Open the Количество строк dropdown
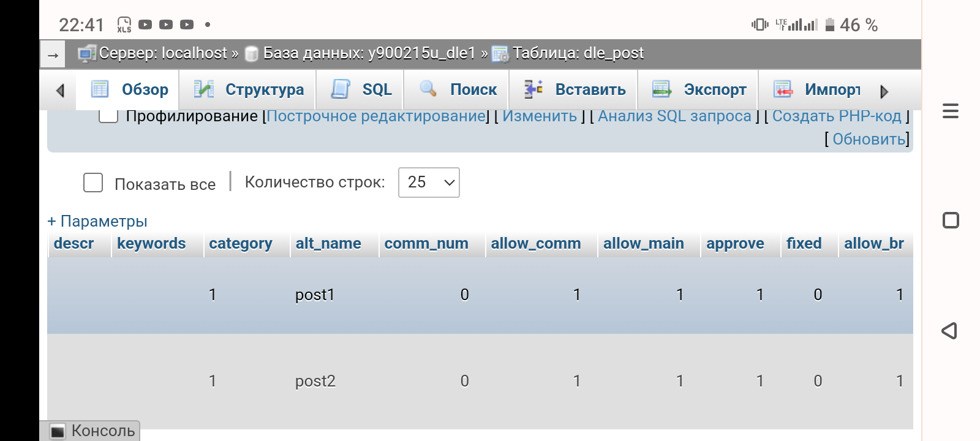This screenshot has height=441, width=980. coord(429,183)
